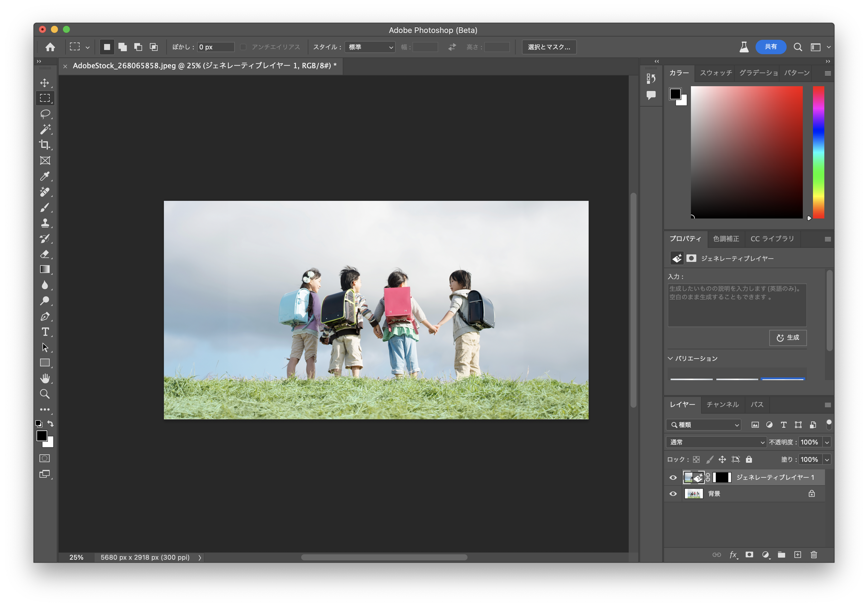Screen dimensions: 868x607
Task: Collapse the バリエーション section
Action: [670, 359]
